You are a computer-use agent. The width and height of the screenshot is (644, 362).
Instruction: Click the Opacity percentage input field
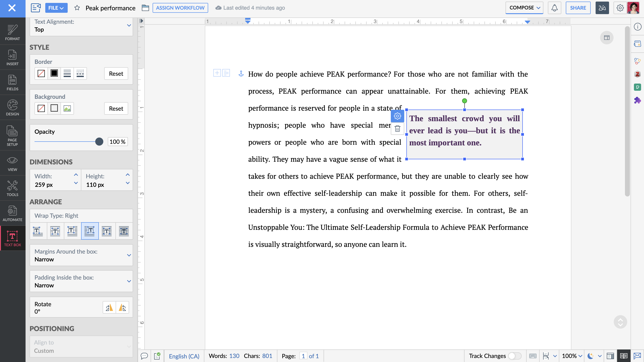coord(117,142)
